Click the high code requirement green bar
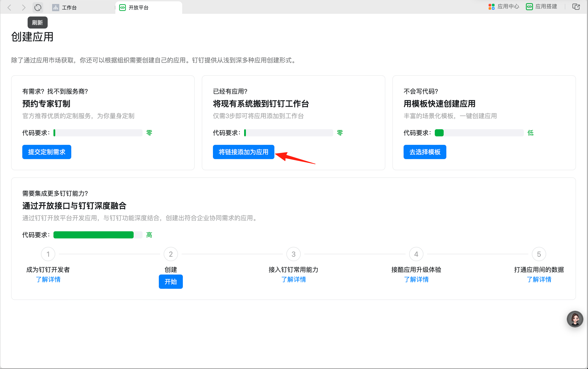The width and height of the screenshot is (588, 369). click(x=94, y=235)
